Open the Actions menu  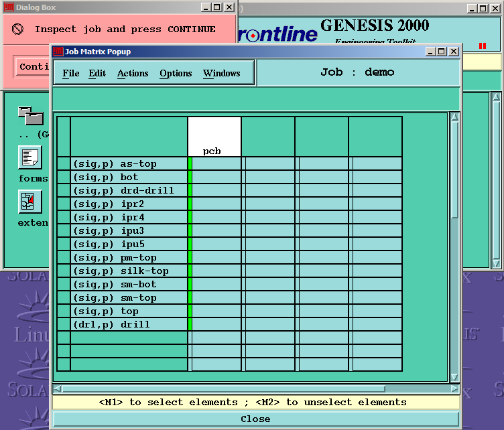pos(133,73)
